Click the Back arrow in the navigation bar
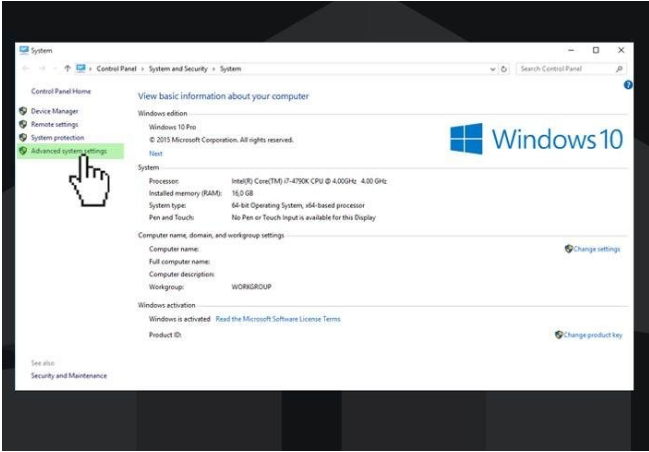 (26, 69)
